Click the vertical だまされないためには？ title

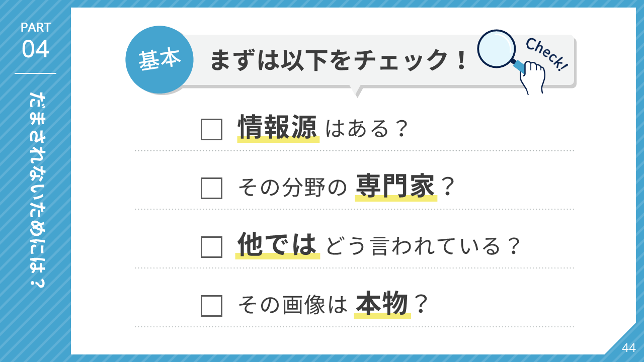(36, 190)
